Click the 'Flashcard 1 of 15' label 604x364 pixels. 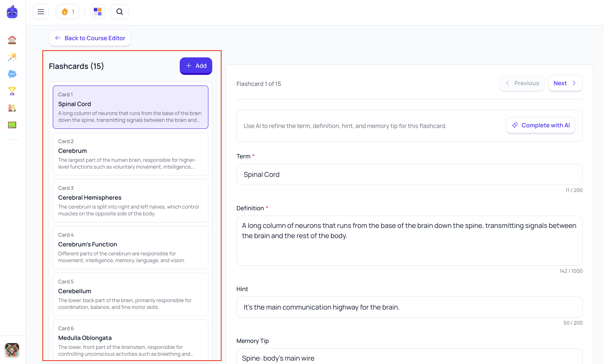coord(259,84)
